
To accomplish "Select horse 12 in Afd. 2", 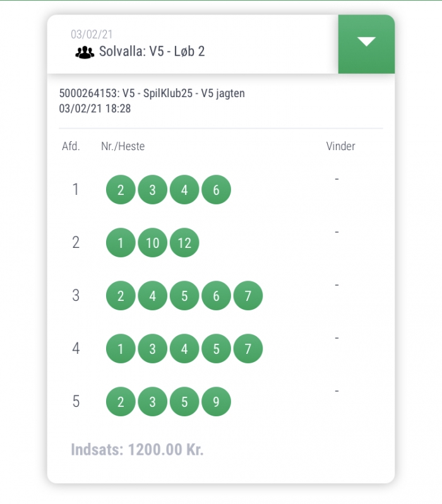I will [x=184, y=243].
